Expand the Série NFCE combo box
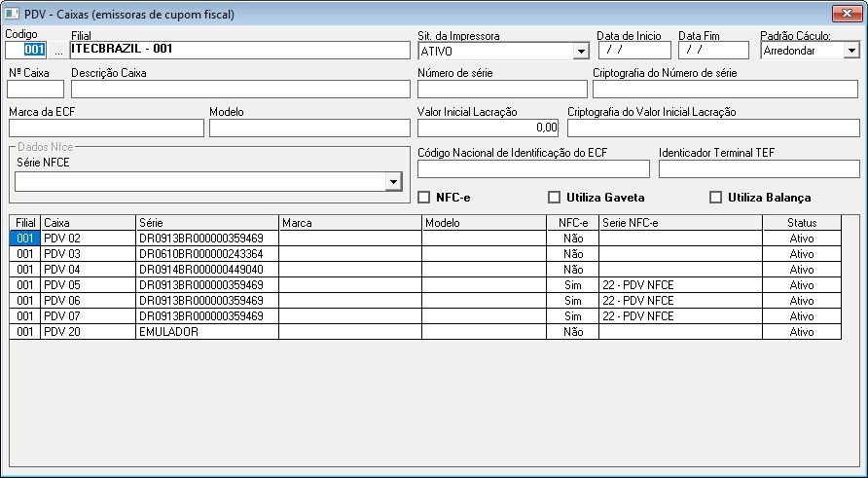The image size is (868, 478). (x=393, y=182)
